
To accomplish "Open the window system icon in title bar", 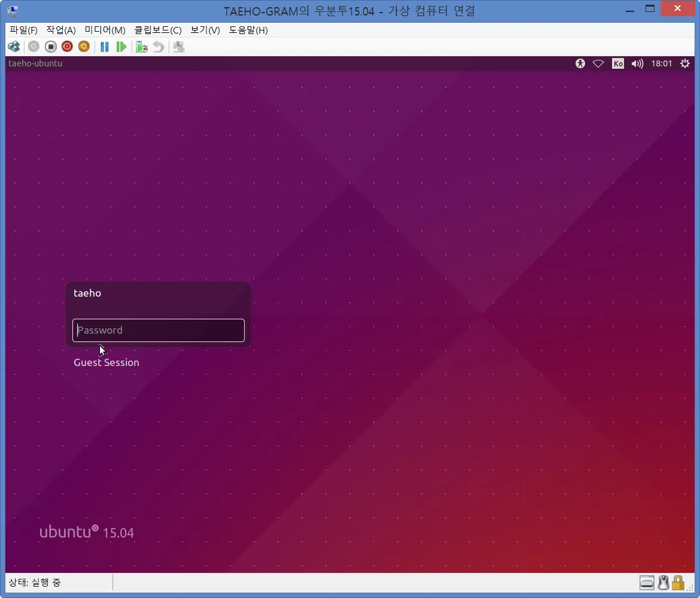I will pyautogui.click(x=13, y=10).
